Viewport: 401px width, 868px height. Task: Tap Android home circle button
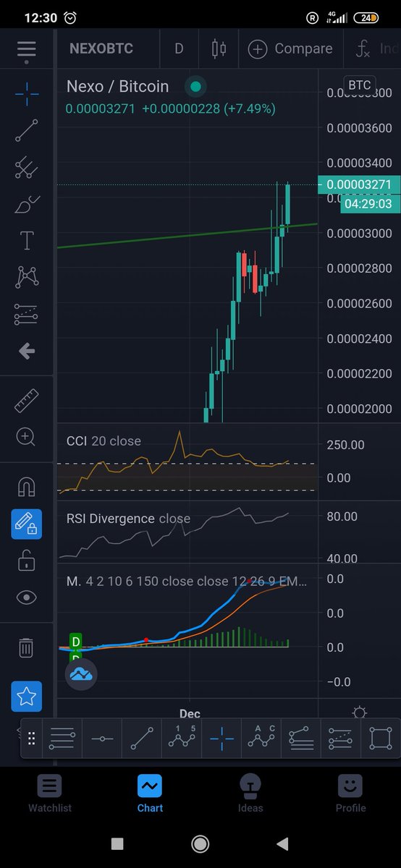coord(200,843)
